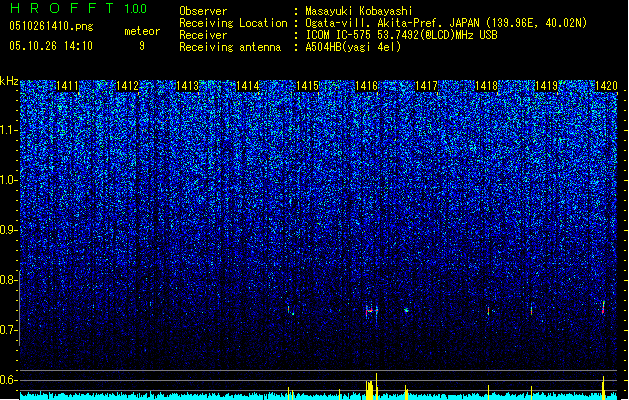Click the 1417 time marker

point(426,86)
